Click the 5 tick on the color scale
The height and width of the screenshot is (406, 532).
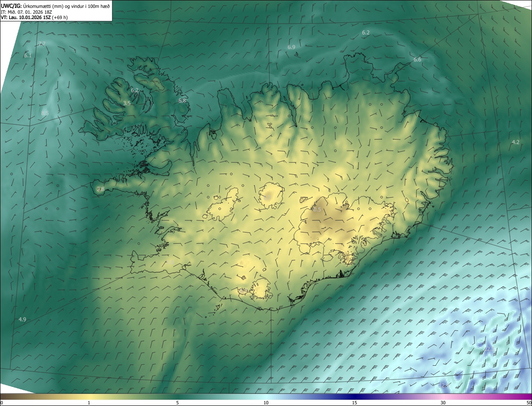point(177,403)
